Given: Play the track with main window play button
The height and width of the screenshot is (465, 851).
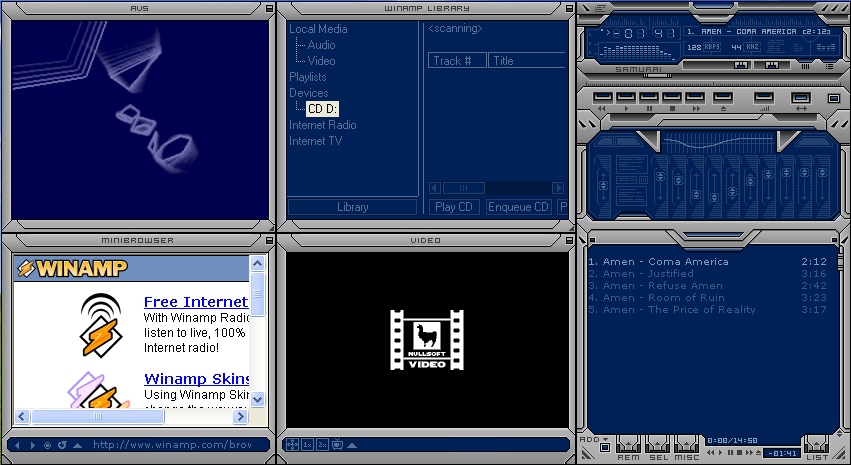Looking at the screenshot, I should 626,98.
